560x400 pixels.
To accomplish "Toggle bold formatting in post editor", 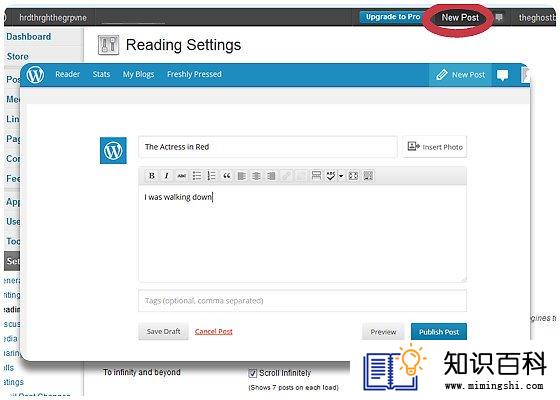I will point(152,176).
